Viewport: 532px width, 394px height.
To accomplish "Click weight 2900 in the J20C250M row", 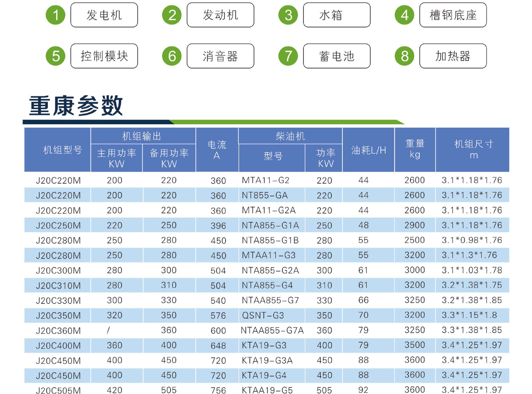I will point(415,225).
